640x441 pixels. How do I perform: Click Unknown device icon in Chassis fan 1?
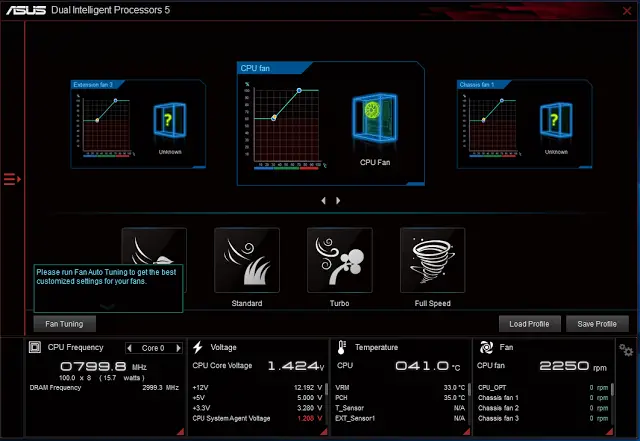[556, 120]
